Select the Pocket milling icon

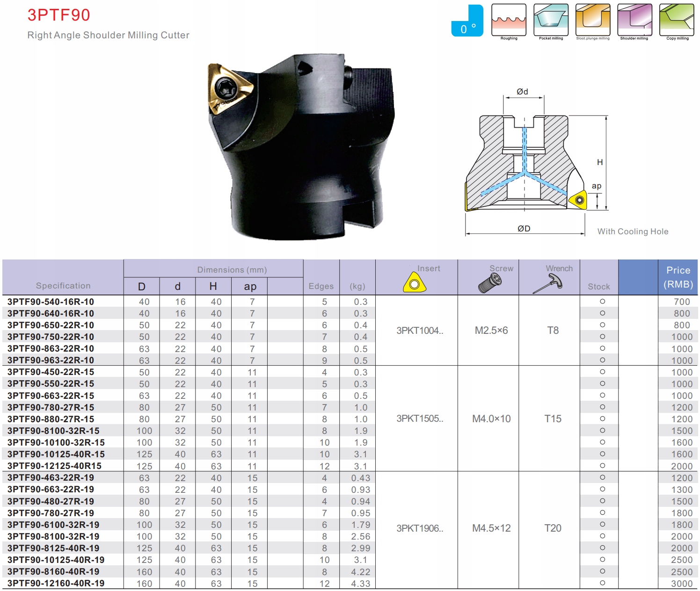pos(551,20)
